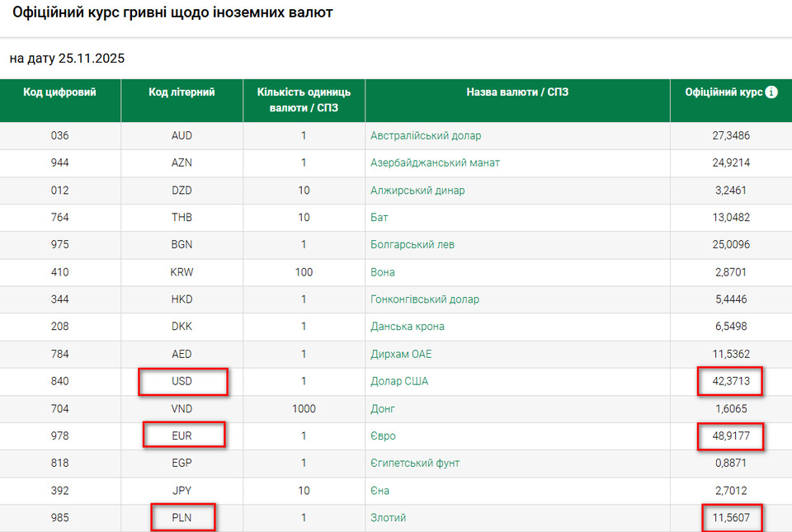Screen dimensions: 792x532
Task: Open the Дирхам ОАЕ link
Action: point(401,354)
